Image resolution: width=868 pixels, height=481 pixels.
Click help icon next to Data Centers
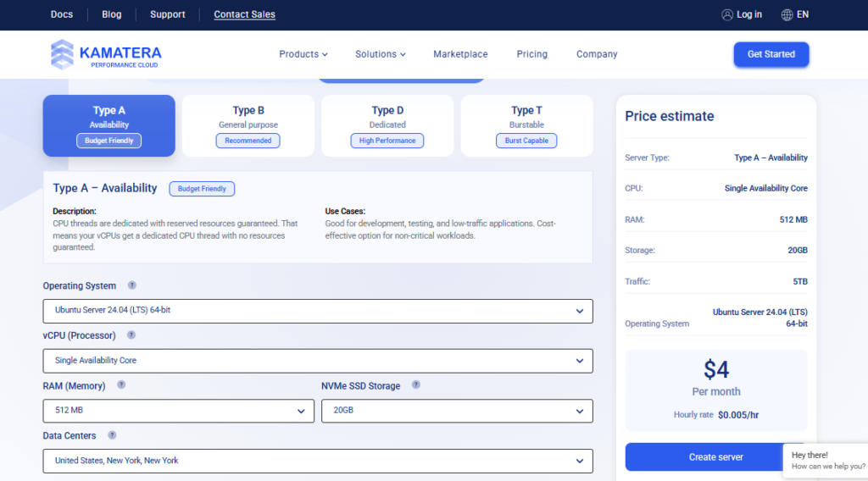pyautogui.click(x=112, y=435)
